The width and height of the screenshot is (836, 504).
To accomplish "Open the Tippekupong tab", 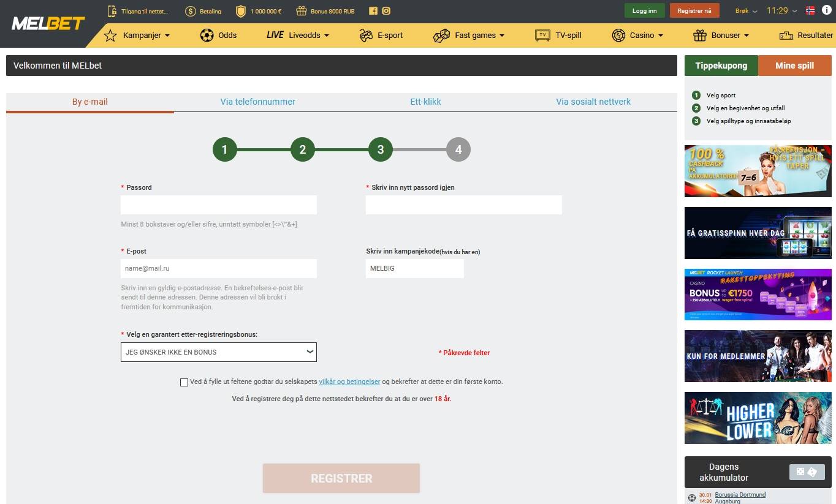I will tap(721, 66).
